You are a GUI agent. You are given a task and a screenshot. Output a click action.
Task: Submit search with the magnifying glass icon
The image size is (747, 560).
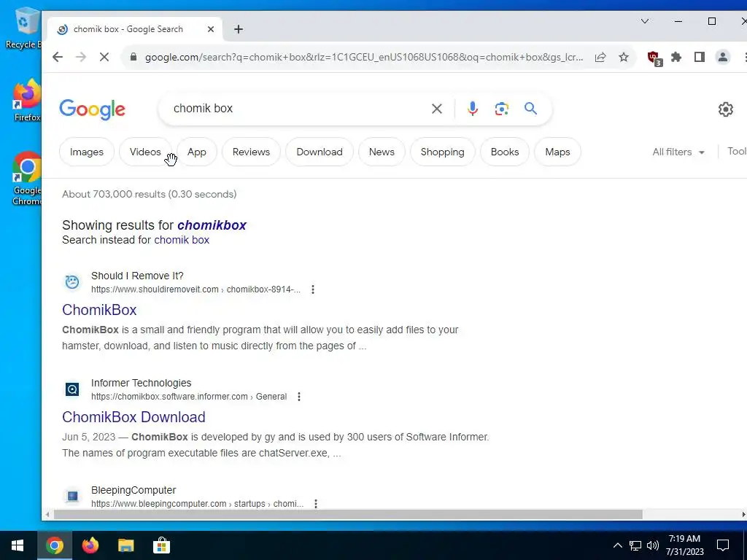[x=530, y=109]
